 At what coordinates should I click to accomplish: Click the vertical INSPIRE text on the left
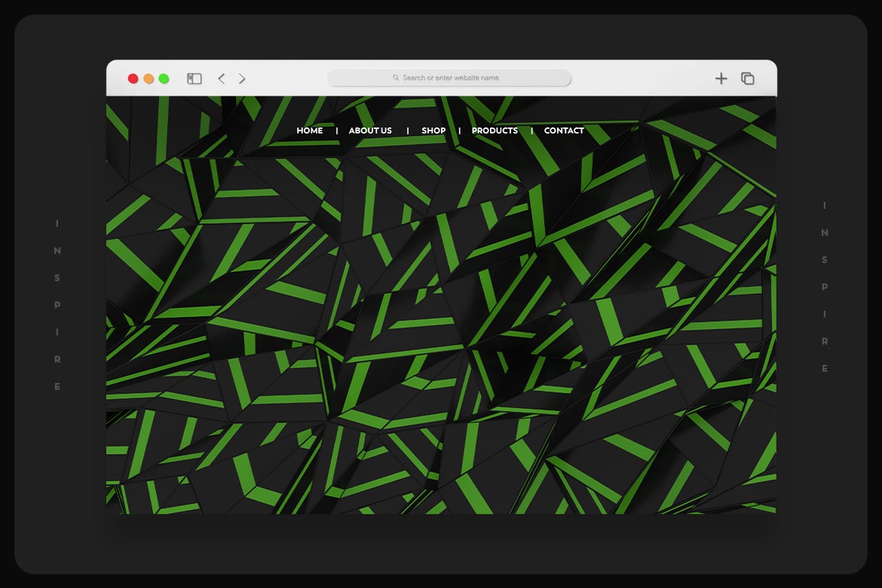tap(57, 305)
